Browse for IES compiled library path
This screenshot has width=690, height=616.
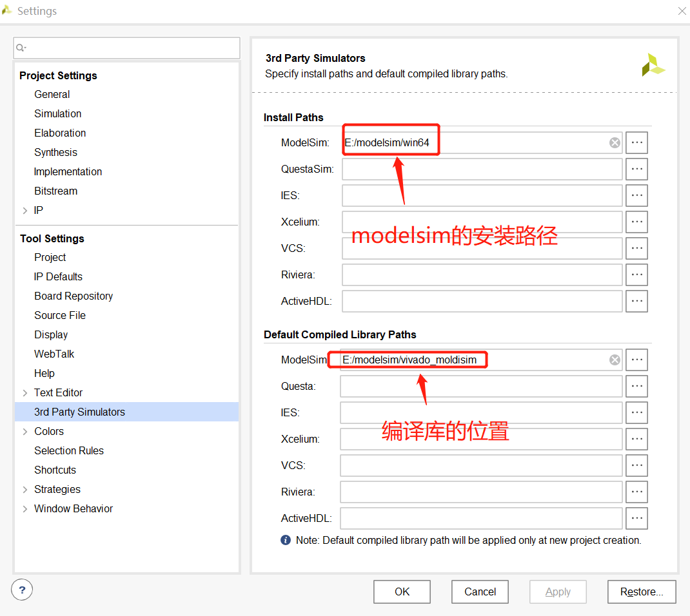(x=636, y=412)
